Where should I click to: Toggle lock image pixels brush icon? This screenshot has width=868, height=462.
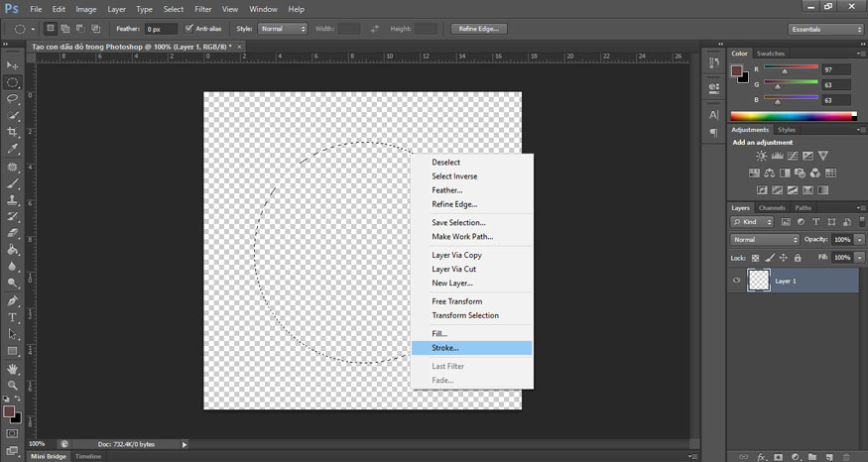[770, 258]
